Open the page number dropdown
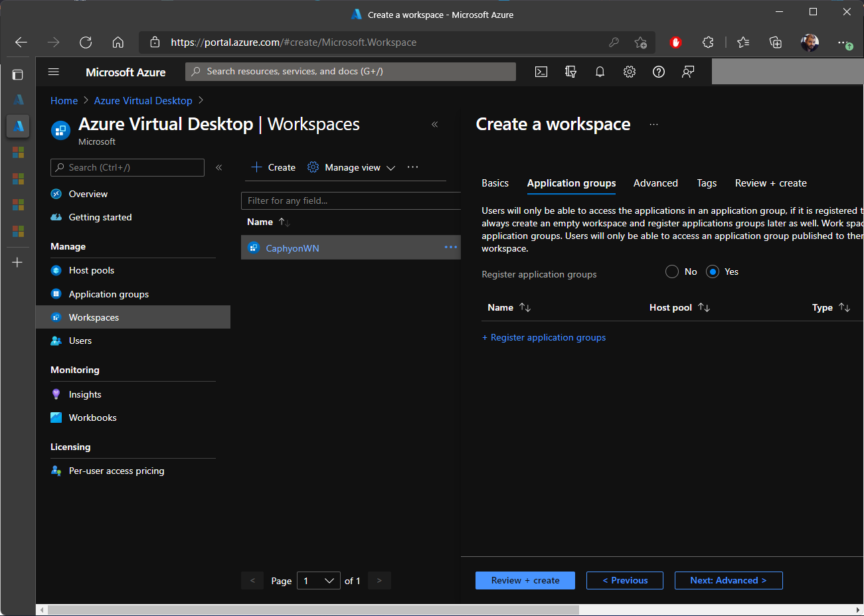This screenshot has width=864, height=616. [x=319, y=581]
